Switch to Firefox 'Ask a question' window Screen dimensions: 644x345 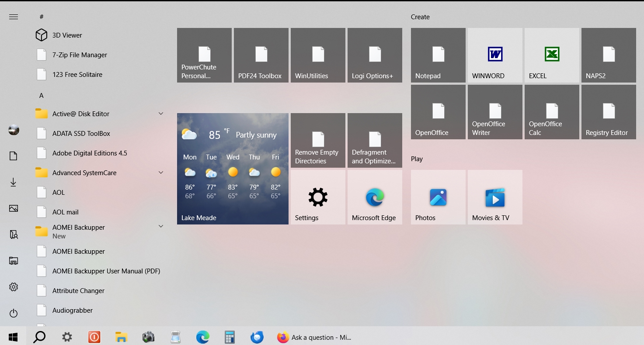point(314,337)
